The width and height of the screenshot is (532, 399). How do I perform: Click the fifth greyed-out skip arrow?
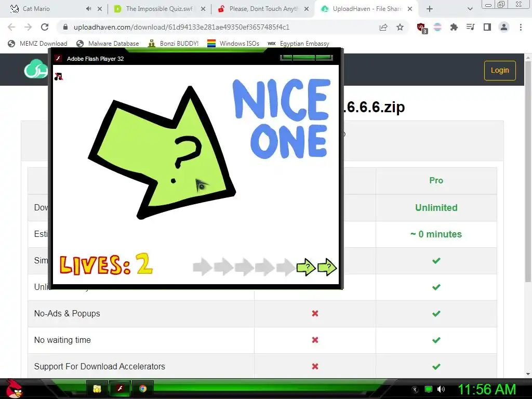coord(286,267)
